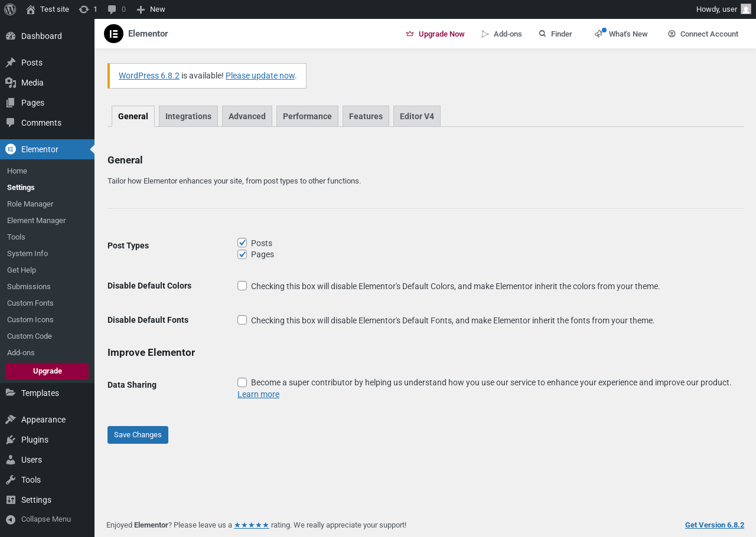Click the Comments bubble icon in sidebar
This screenshot has width=756, height=537.
coord(11,123)
